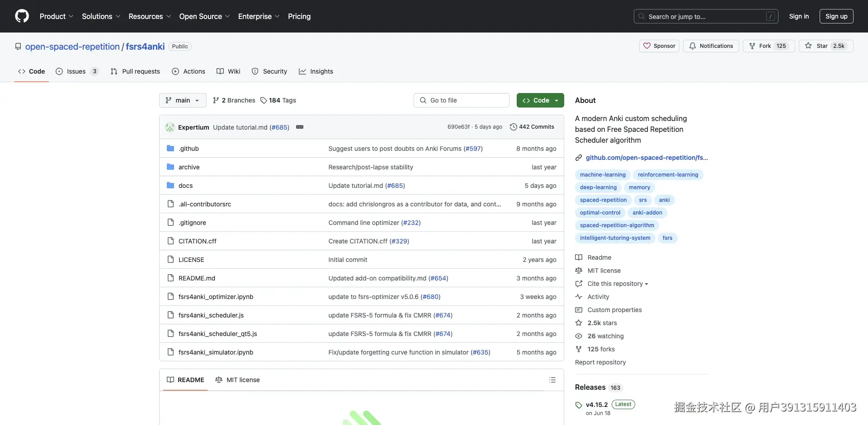The height and width of the screenshot is (425, 868).
Task: Click the Notifications button
Action: pos(711,46)
